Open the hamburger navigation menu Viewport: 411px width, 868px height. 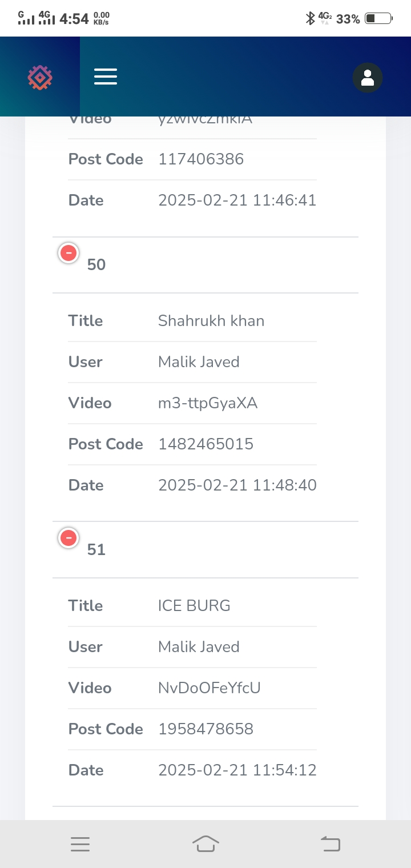click(106, 77)
